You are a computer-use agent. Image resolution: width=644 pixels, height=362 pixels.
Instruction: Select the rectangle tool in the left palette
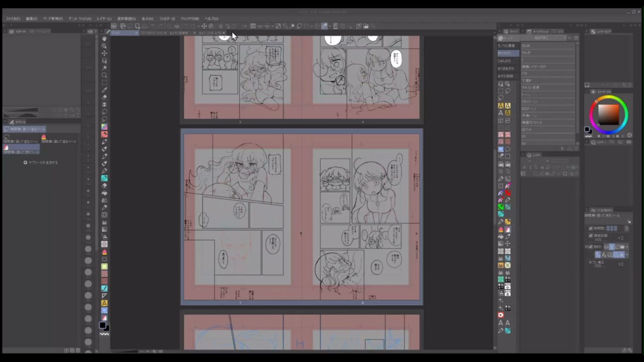click(x=104, y=82)
